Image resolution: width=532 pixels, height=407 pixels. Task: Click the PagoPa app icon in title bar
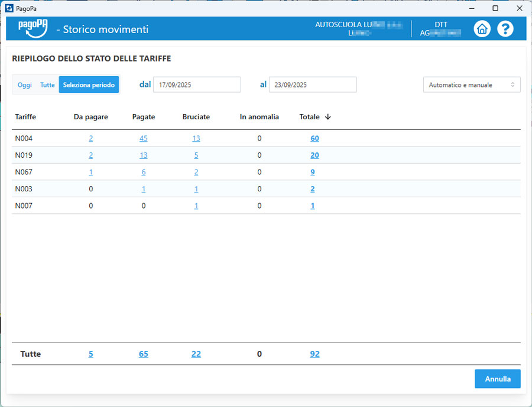coord(9,8)
